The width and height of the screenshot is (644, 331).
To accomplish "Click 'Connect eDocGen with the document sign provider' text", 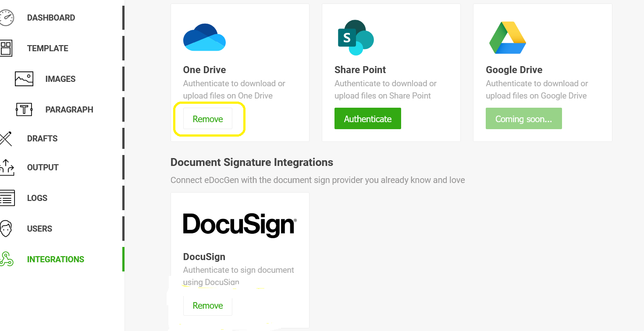I will 318,180.
